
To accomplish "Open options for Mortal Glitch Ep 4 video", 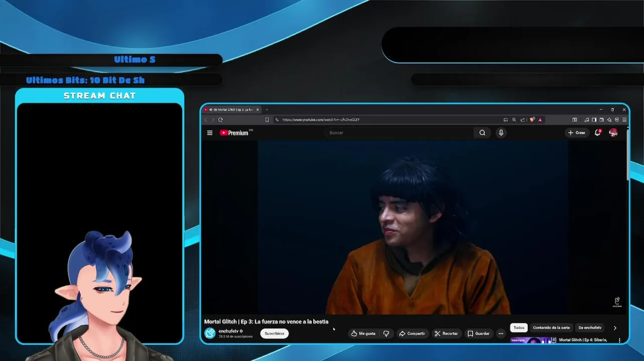I will (x=619, y=340).
